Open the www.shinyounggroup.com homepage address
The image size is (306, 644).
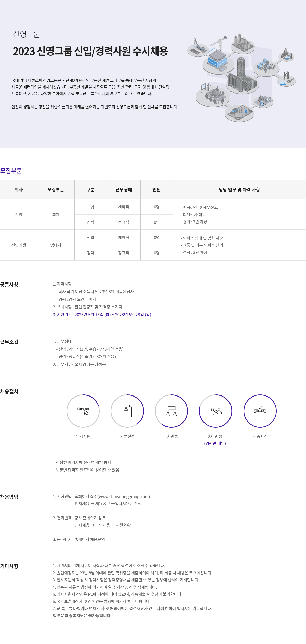point(124,497)
